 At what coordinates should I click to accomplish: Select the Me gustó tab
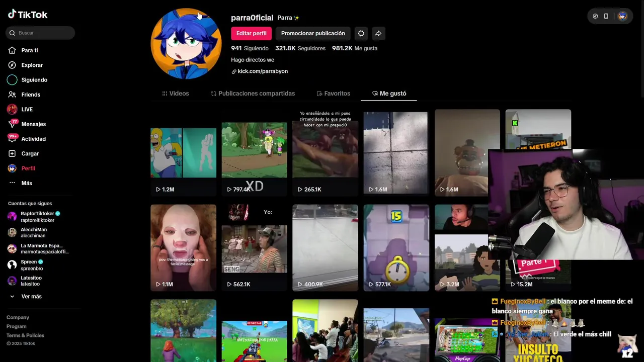389,94
